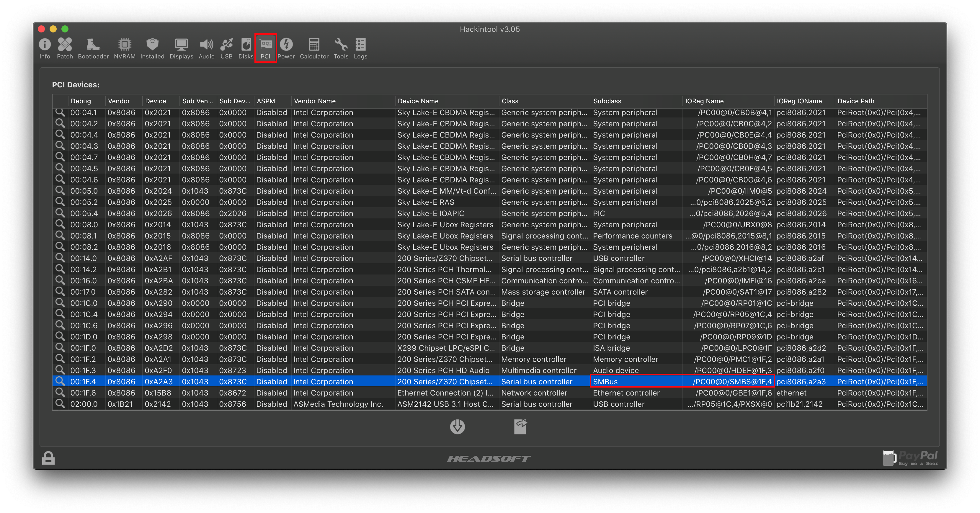Open the Power section icon
This screenshot has width=980, height=513.
pyautogui.click(x=286, y=48)
